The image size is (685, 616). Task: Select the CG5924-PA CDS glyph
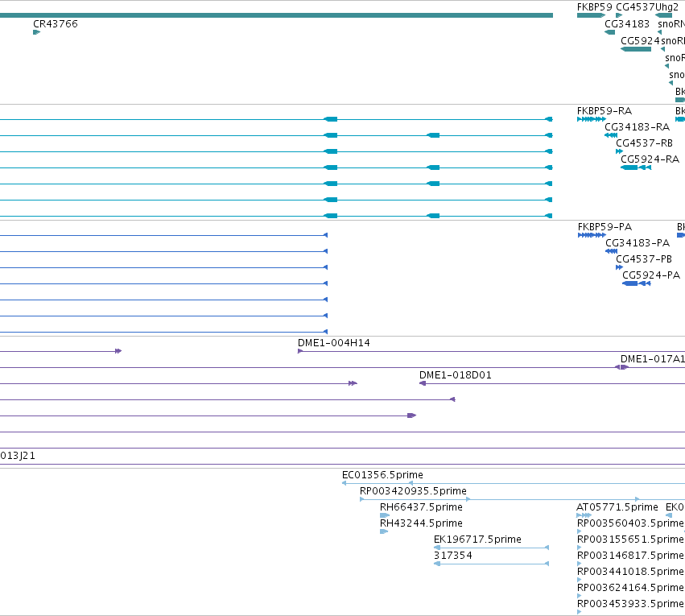point(637,283)
